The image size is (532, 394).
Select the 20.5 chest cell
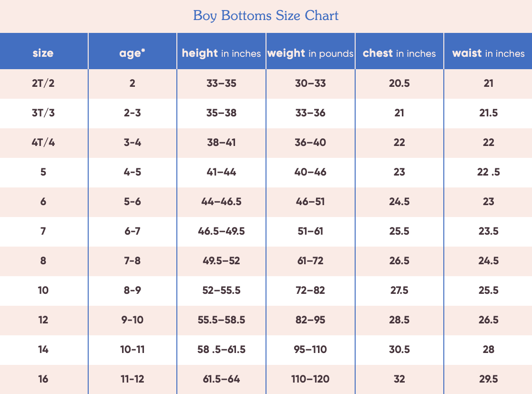click(399, 83)
